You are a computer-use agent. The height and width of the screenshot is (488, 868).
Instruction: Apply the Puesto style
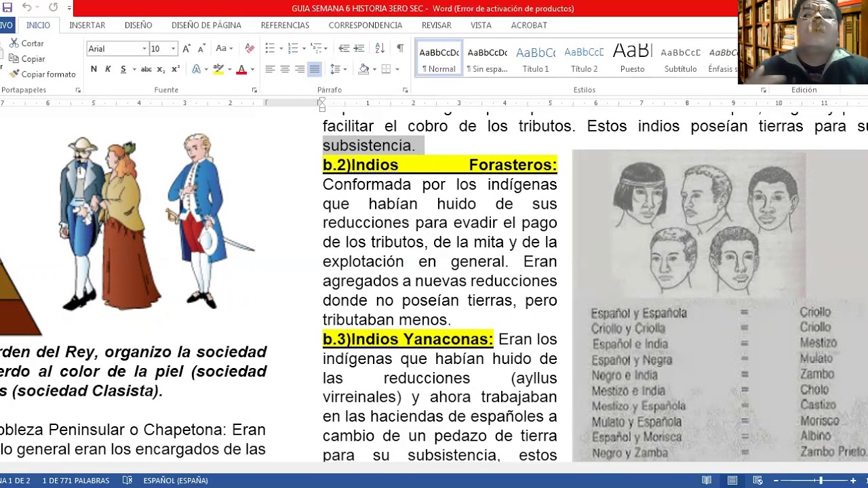(x=632, y=59)
